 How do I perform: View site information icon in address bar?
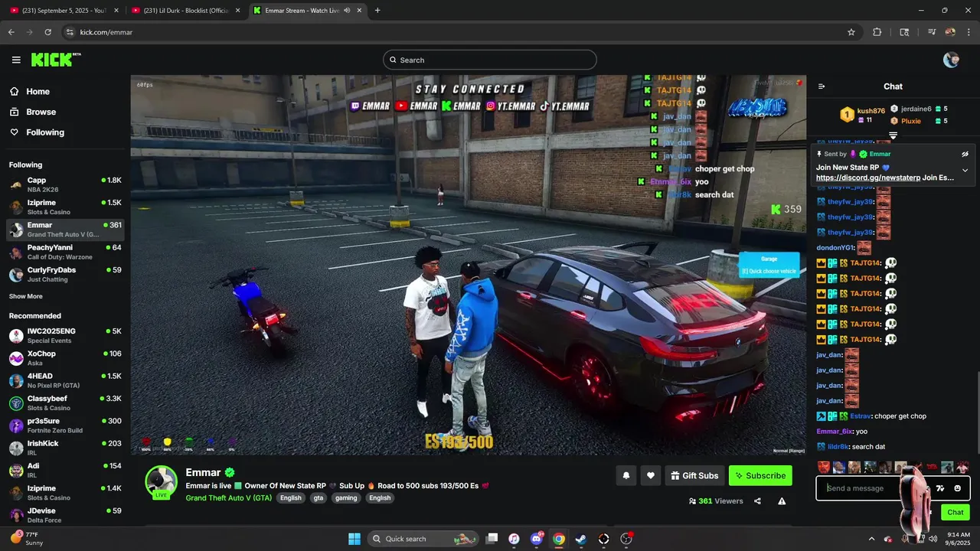(x=70, y=32)
